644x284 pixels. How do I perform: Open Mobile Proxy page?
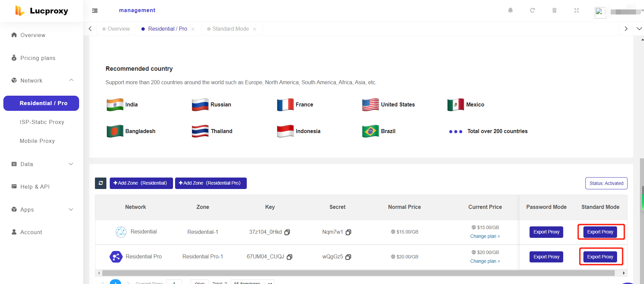tap(37, 141)
